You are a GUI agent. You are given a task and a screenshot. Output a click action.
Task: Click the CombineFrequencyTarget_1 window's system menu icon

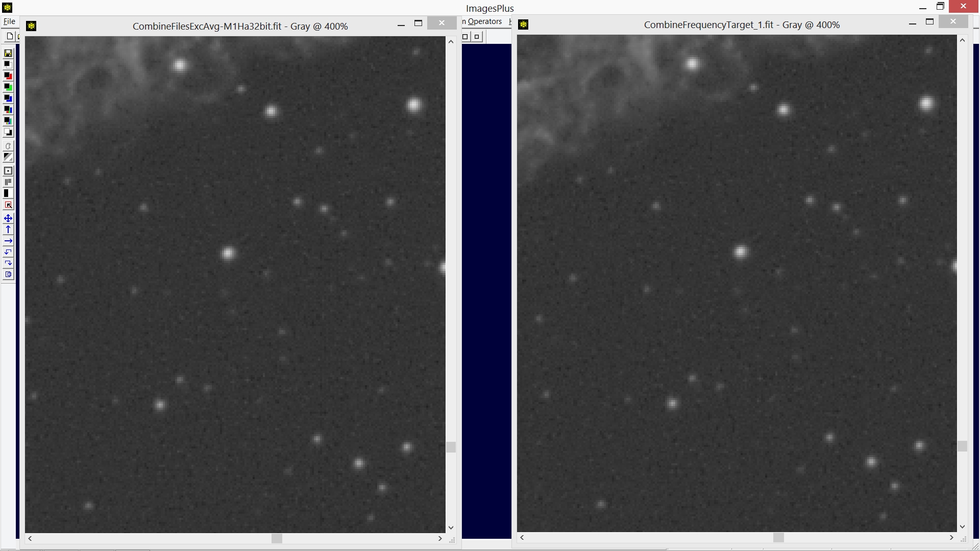[x=523, y=24]
